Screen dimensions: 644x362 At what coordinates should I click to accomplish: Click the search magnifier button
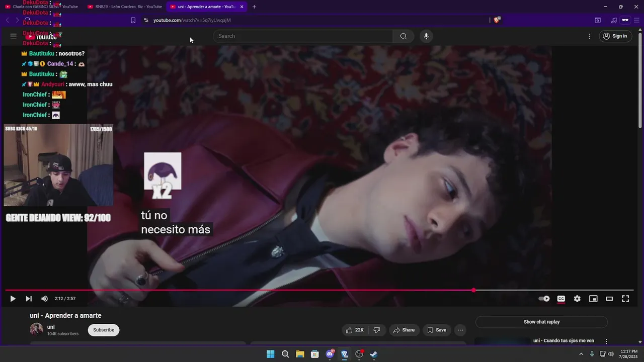404,36
